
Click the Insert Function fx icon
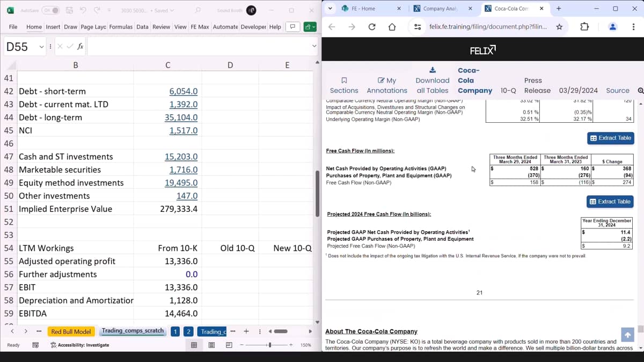[80, 47]
